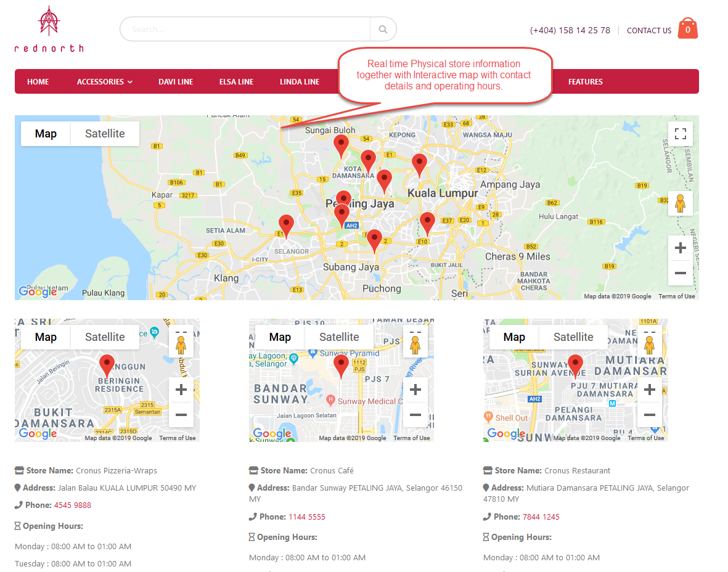
Task: Toggle fullscreen on the main map
Action: pyautogui.click(x=680, y=134)
